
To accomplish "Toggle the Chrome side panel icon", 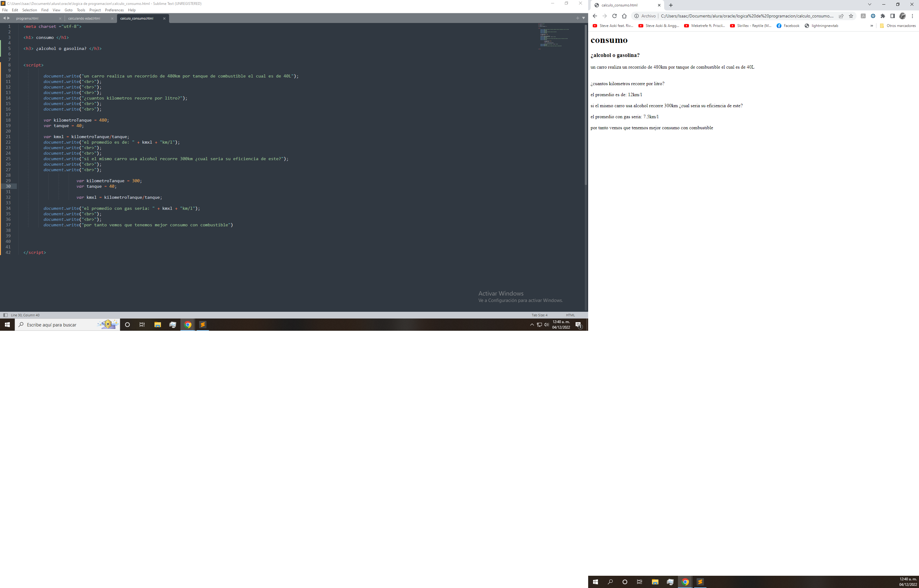I will click(893, 16).
